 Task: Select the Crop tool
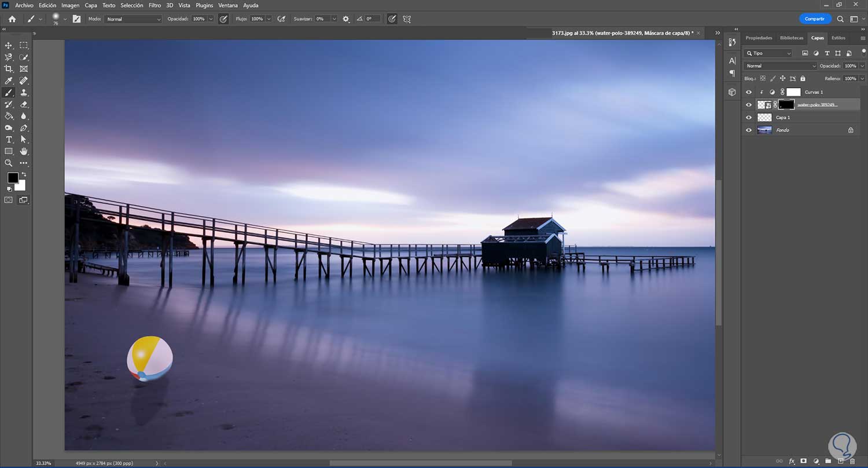click(9, 69)
